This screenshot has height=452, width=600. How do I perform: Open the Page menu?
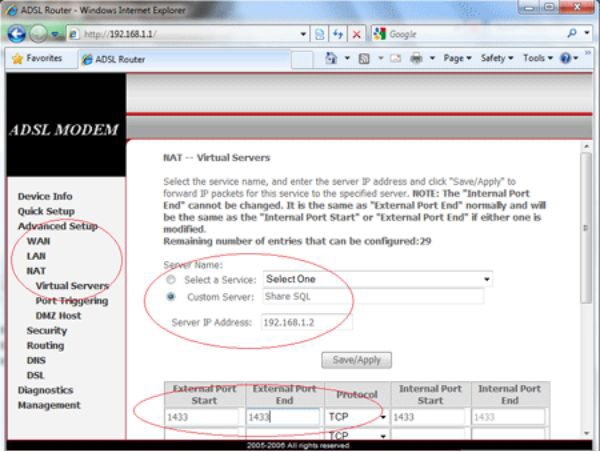click(x=457, y=58)
